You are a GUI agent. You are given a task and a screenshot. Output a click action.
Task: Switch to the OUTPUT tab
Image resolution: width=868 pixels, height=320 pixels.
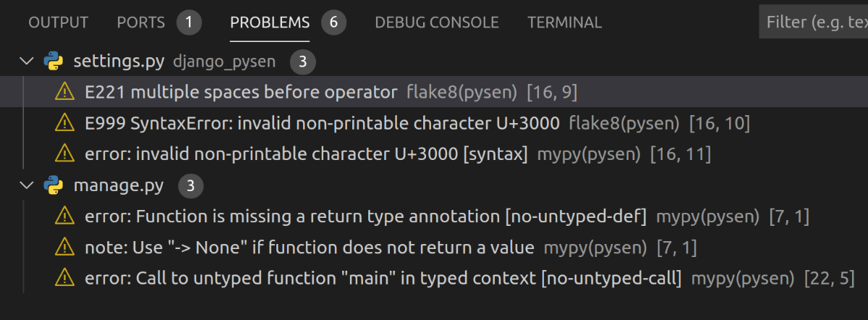point(58,22)
